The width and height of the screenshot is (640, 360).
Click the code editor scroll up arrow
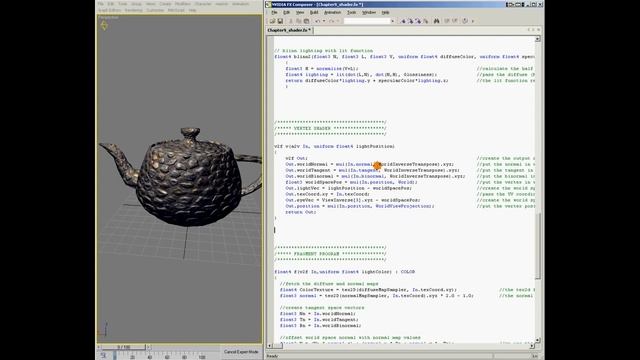[x=538, y=39]
